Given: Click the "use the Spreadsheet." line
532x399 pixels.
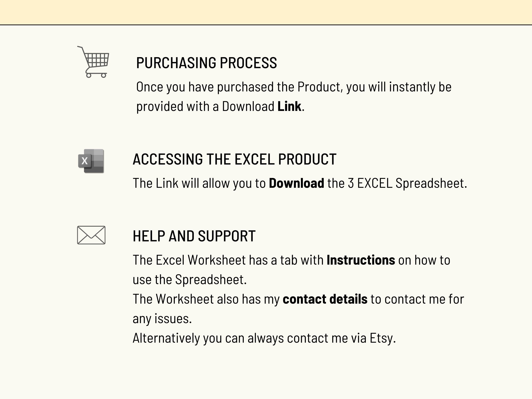Looking at the screenshot, I should point(190,279).
